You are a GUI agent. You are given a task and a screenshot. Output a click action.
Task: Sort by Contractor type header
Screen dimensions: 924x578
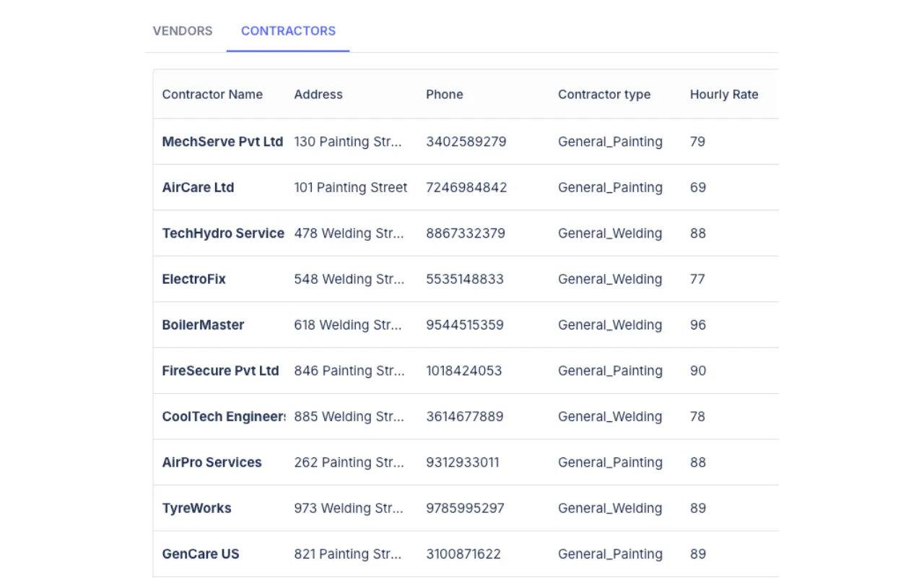pyautogui.click(x=604, y=95)
